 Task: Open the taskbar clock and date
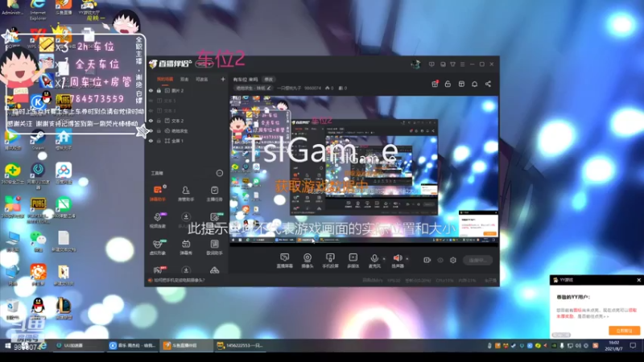coord(613,346)
